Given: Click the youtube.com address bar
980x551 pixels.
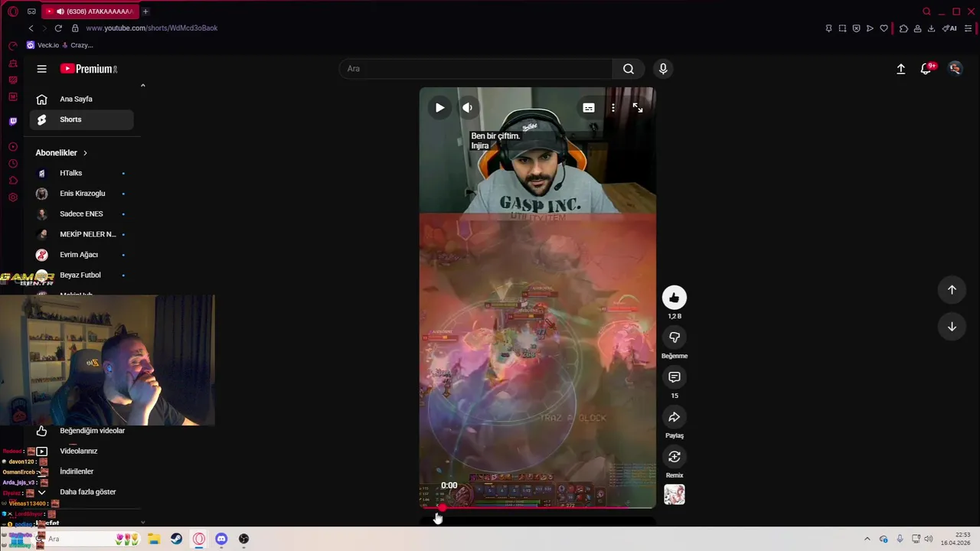Looking at the screenshot, I should (151, 28).
